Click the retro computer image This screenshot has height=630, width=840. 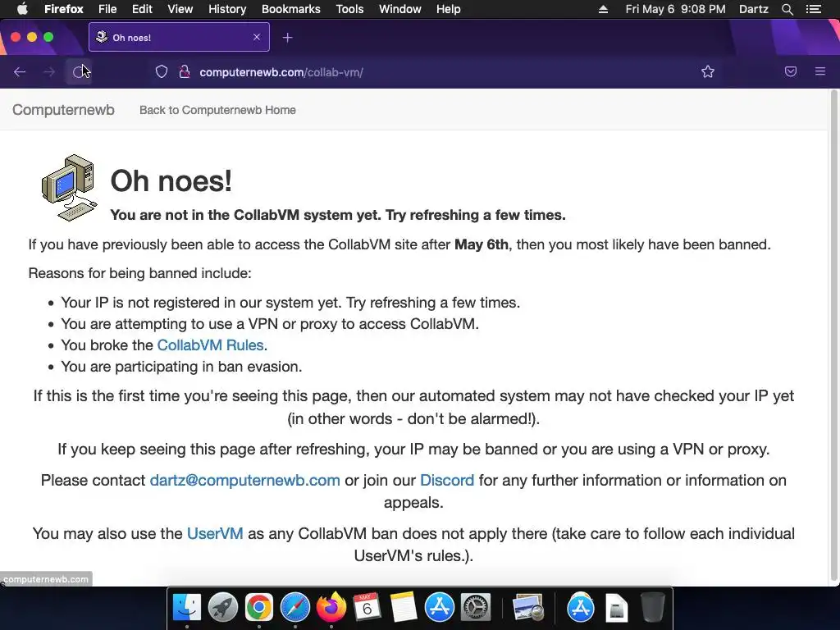coord(70,188)
